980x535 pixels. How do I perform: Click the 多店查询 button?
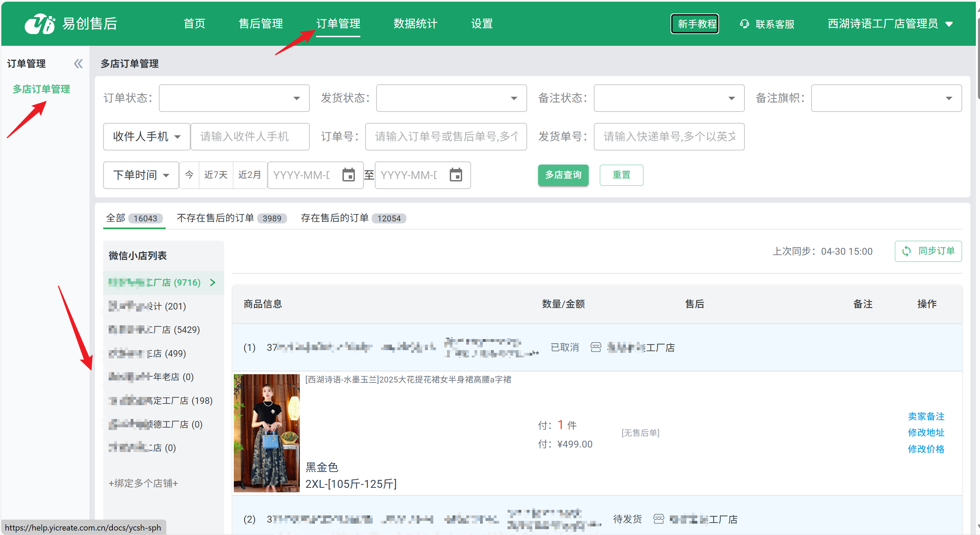pyautogui.click(x=563, y=175)
